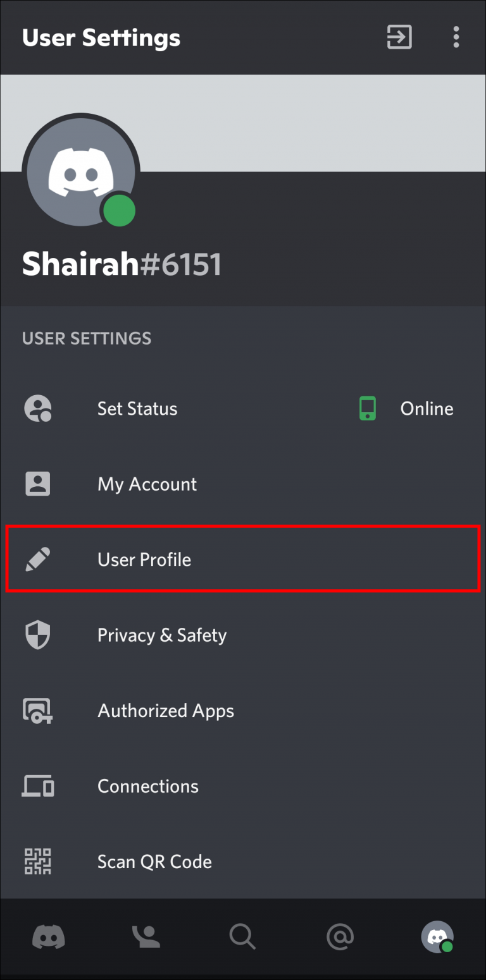Open the Connections settings entry
The image size is (486, 980).
point(147,786)
